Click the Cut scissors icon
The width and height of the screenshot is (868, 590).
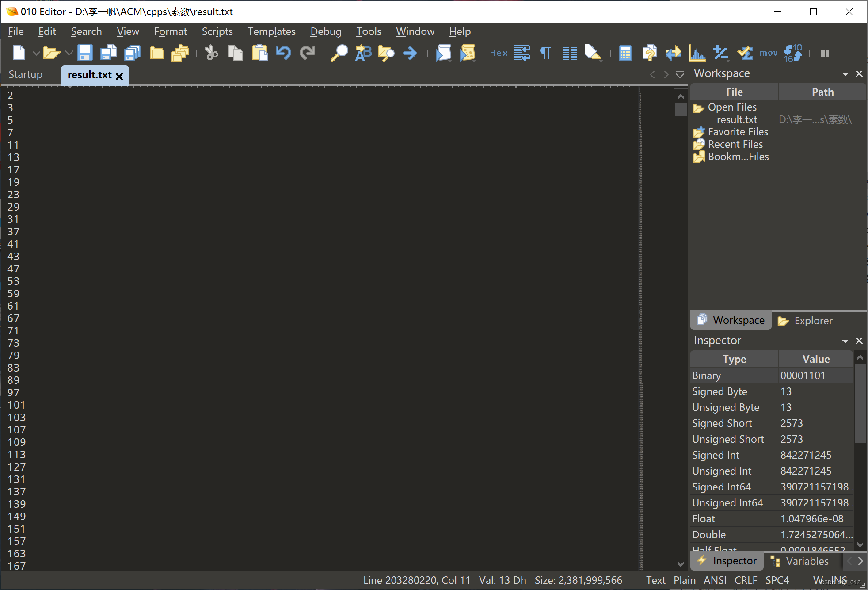coord(212,53)
